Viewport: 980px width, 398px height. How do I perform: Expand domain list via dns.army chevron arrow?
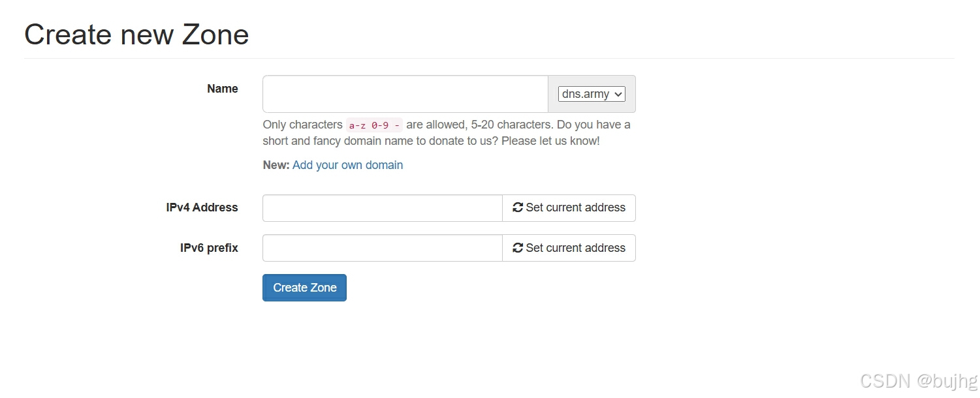click(618, 94)
